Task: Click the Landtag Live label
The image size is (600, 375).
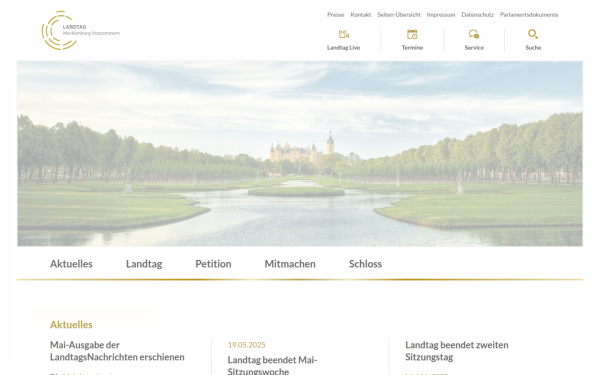Action: [x=344, y=47]
